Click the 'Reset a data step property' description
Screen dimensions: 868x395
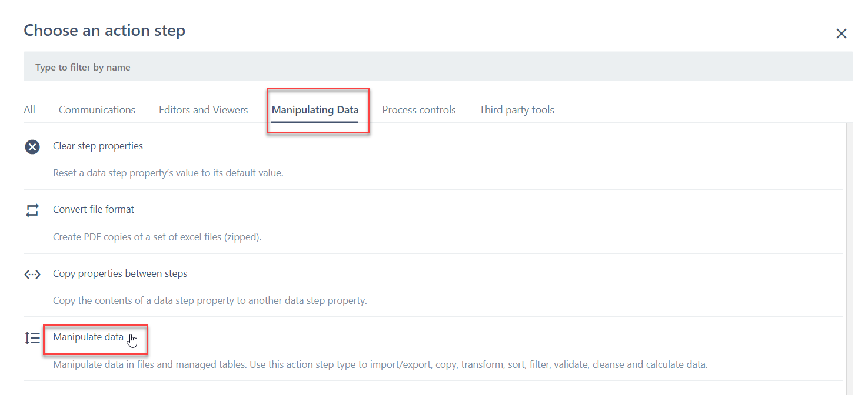click(x=168, y=173)
